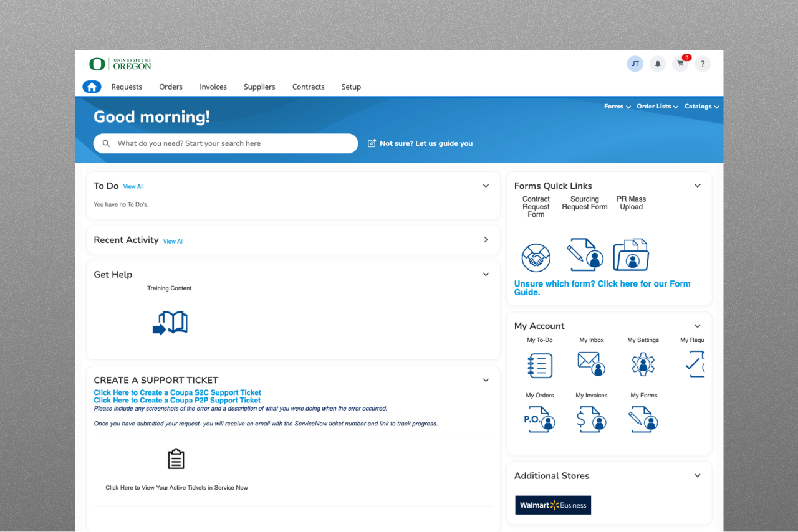Click the search input field
Image resolution: width=798 pixels, height=532 pixels.
click(x=225, y=143)
